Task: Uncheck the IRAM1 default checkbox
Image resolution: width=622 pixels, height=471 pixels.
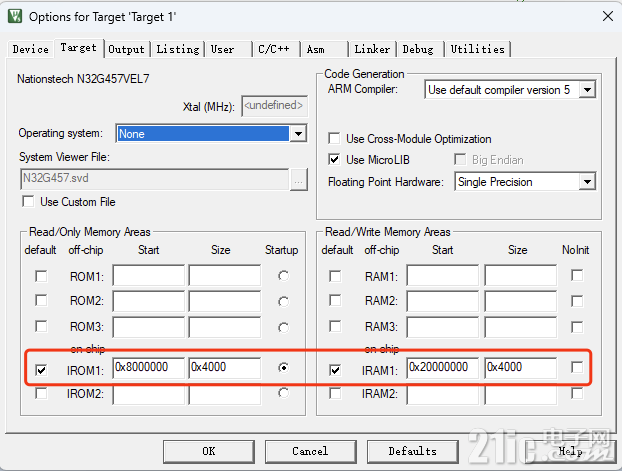Action: coord(335,370)
